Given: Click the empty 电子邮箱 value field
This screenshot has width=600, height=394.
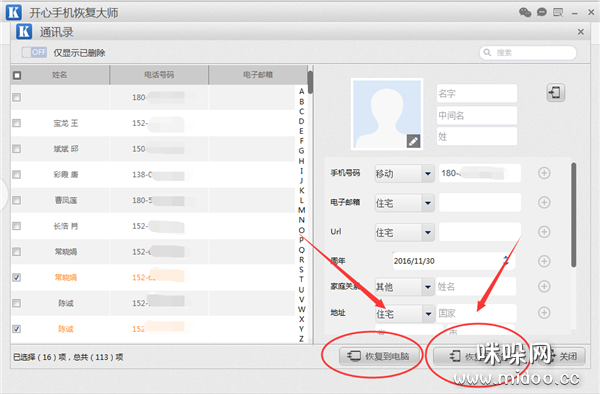Looking at the screenshot, I should (480, 203).
